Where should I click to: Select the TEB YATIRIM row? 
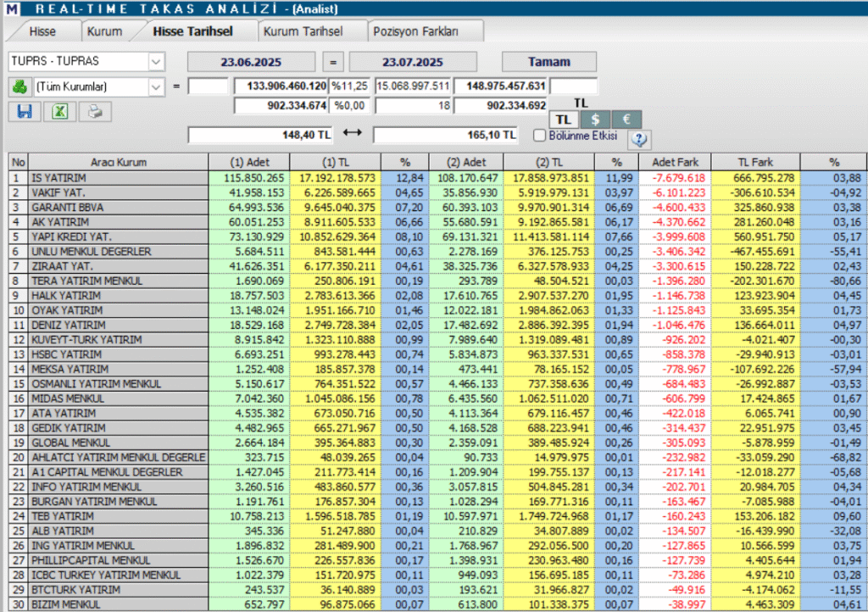tap(437, 516)
